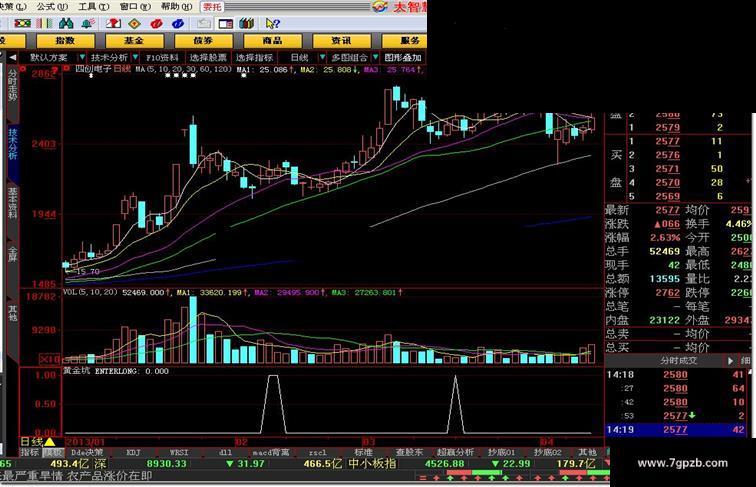Expand the 日线 period dropdown arrow
Viewport: 756px width, 487px height.
tap(322, 57)
